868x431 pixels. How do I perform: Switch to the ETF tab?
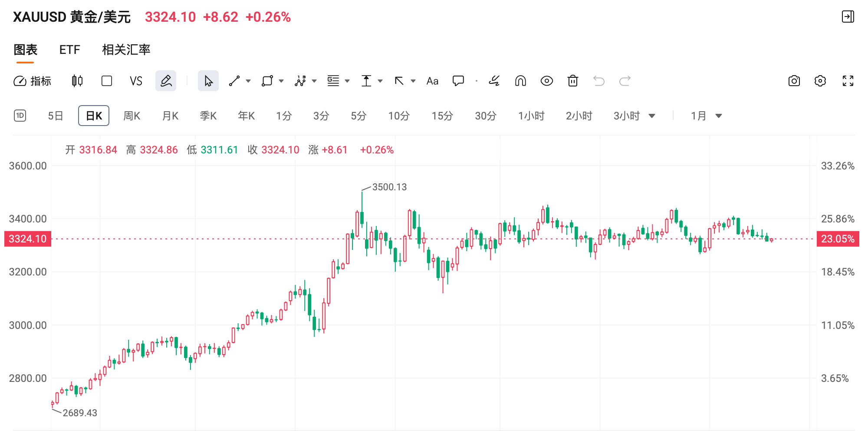(70, 50)
